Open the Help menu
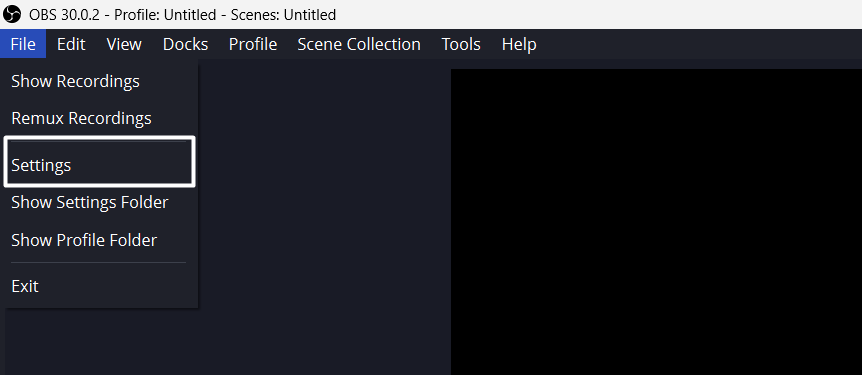The image size is (862, 375). click(519, 44)
